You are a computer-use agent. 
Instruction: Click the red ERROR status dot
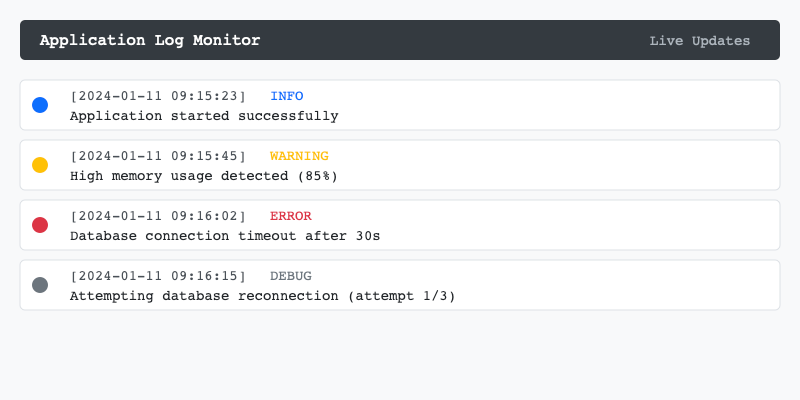[40, 225]
